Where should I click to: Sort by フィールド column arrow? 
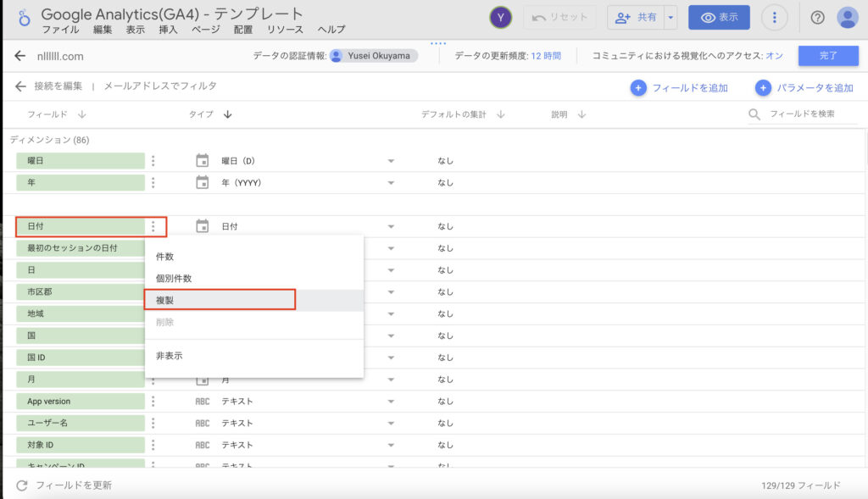tap(82, 114)
